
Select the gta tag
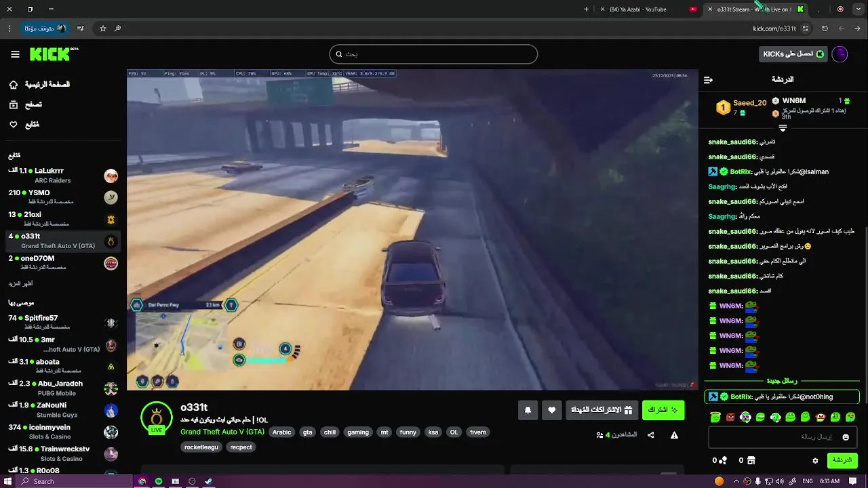click(x=307, y=432)
